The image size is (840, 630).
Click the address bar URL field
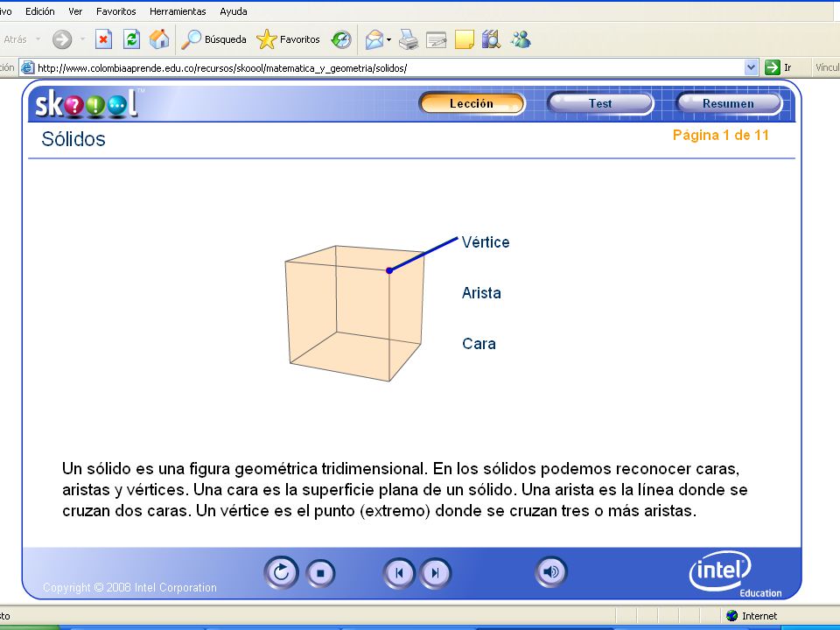click(389, 68)
